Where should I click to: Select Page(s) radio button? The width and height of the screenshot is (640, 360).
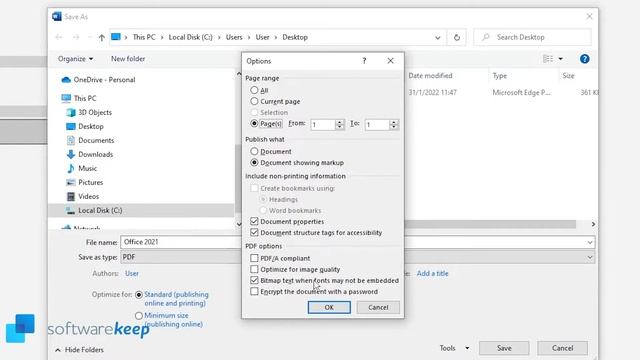[254, 123]
